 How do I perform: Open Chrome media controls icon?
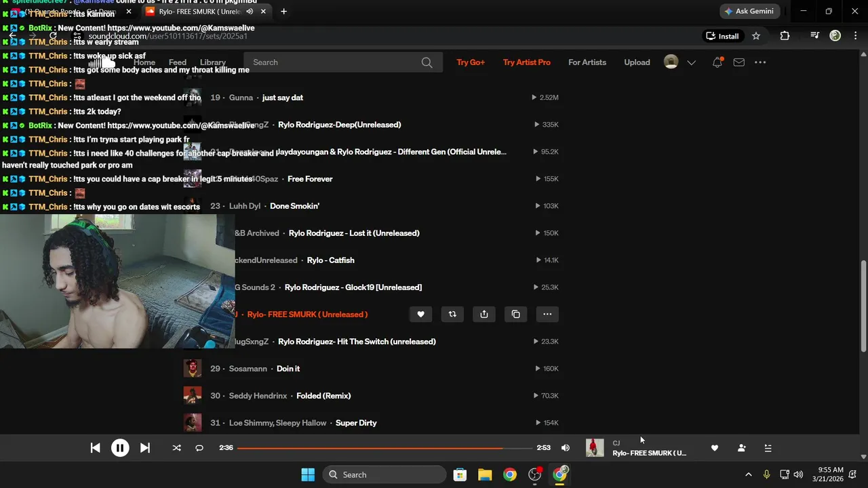tap(814, 36)
